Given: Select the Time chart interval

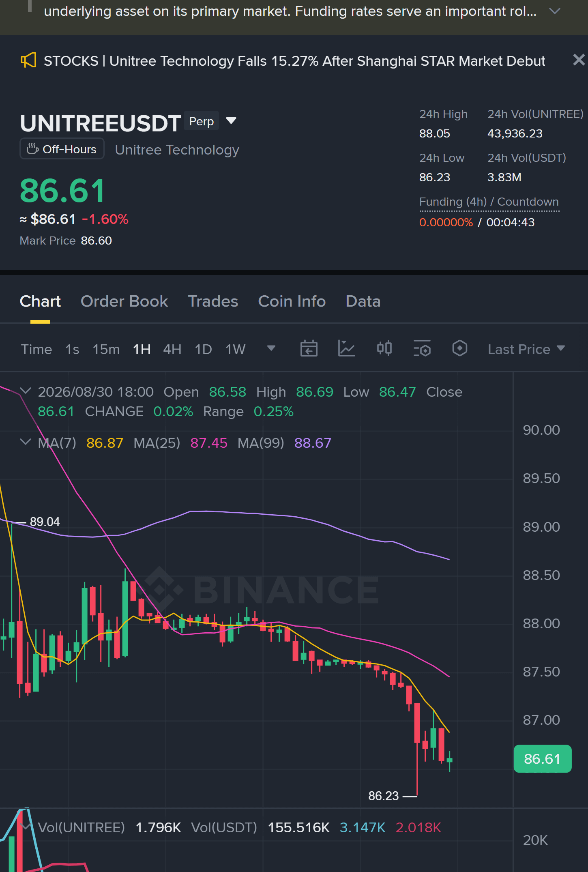Looking at the screenshot, I should click(x=36, y=349).
